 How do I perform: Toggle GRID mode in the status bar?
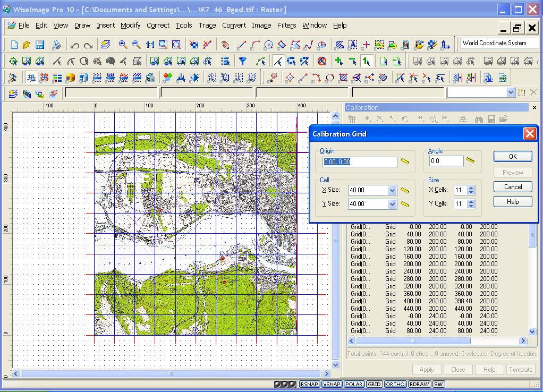coord(374,384)
